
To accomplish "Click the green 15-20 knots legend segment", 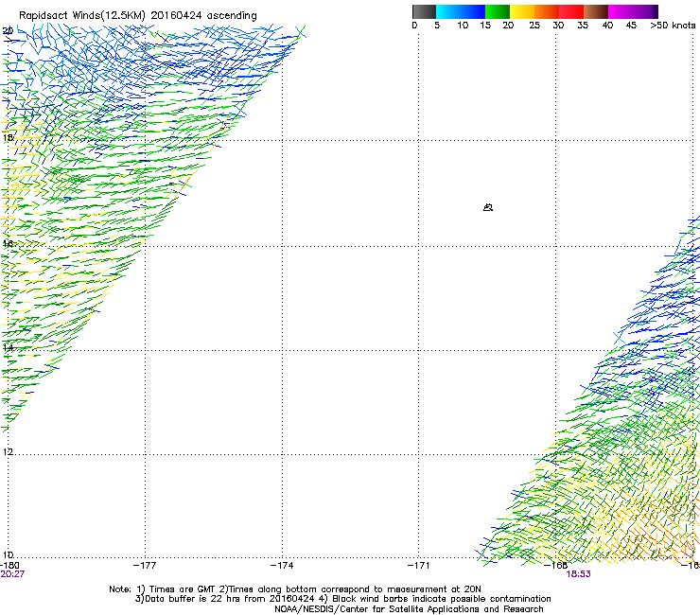I will [x=498, y=11].
